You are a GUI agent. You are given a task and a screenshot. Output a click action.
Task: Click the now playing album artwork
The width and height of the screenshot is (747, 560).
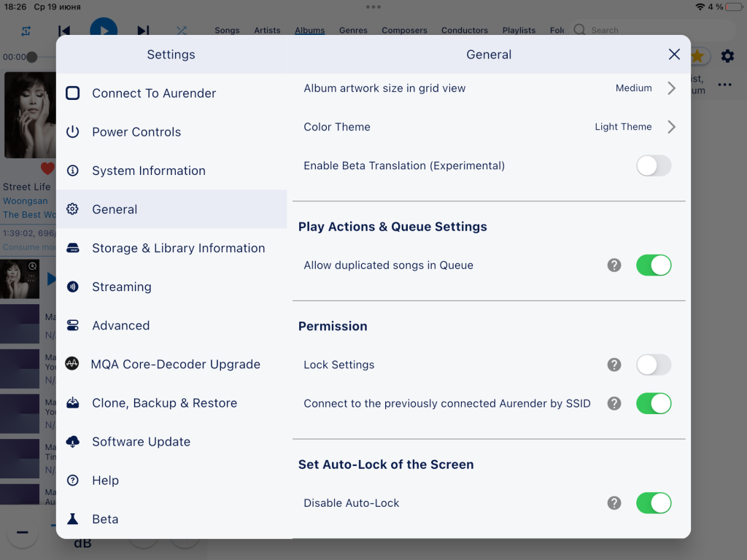(30, 114)
